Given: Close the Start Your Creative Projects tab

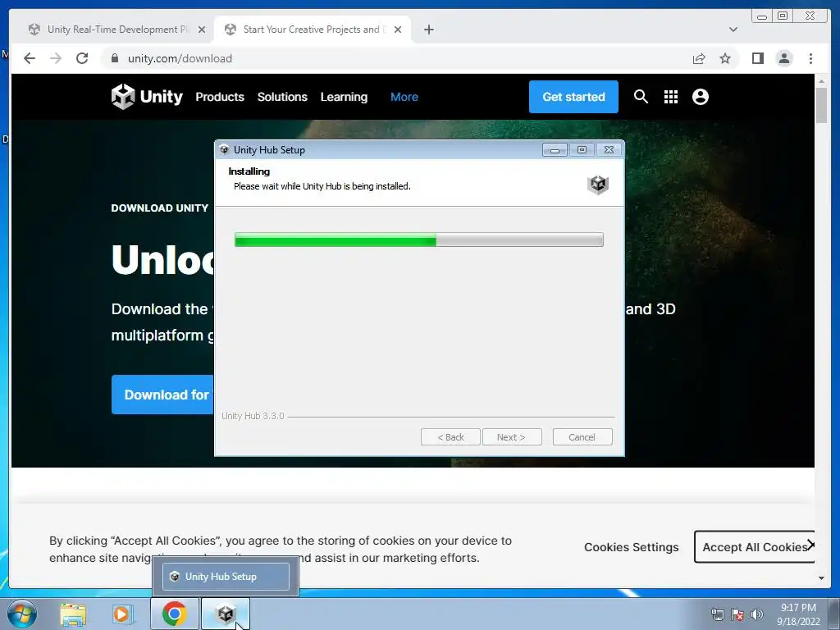Looking at the screenshot, I should click(398, 30).
